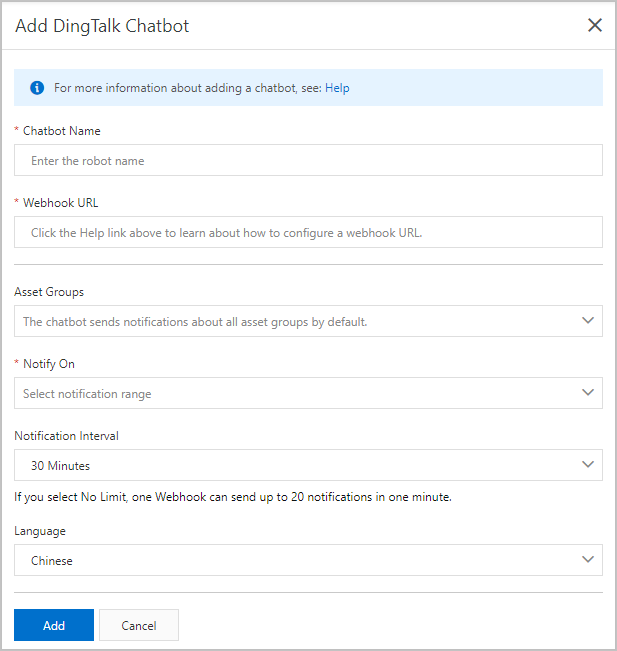Open the Language dropdown chevron arrow
Screen dimensions: 617x651
[x=587, y=560]
